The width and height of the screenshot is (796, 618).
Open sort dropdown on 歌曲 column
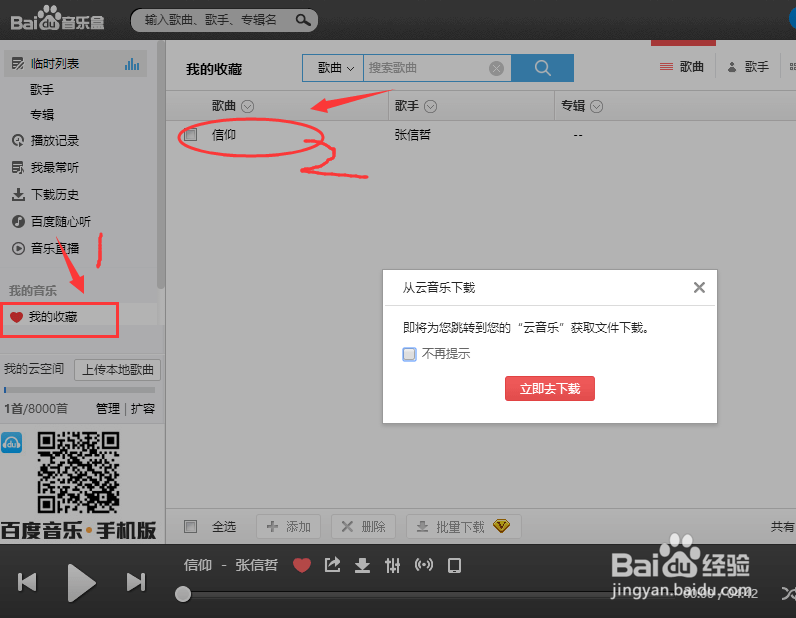[248, 107]
